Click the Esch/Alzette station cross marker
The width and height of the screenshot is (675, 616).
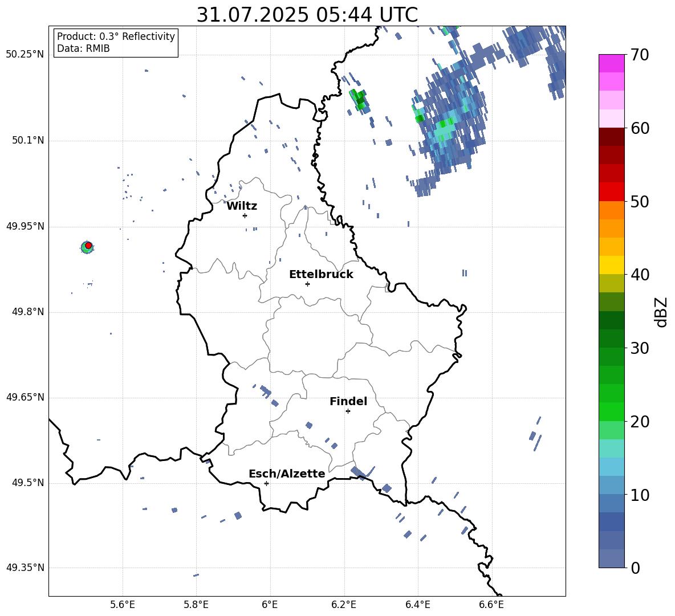[x=266, y=483]
